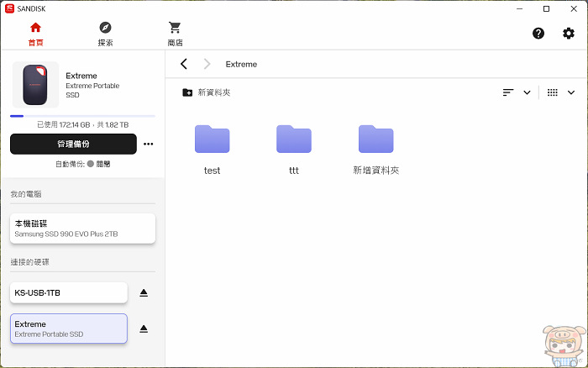Open settings gear icon

(569, 34)
